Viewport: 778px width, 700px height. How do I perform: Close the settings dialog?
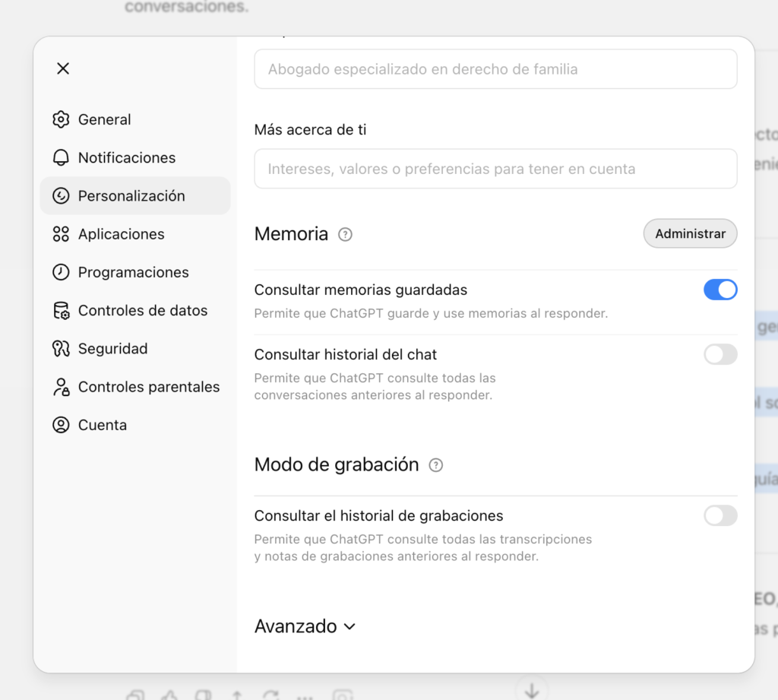tap(63, 68)
